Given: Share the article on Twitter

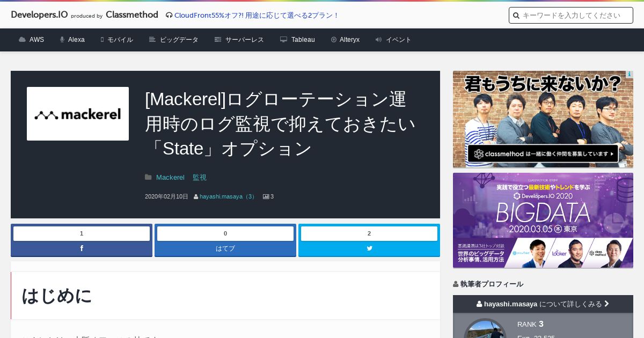Looking at the screenshot, I should tap(369, 248).
